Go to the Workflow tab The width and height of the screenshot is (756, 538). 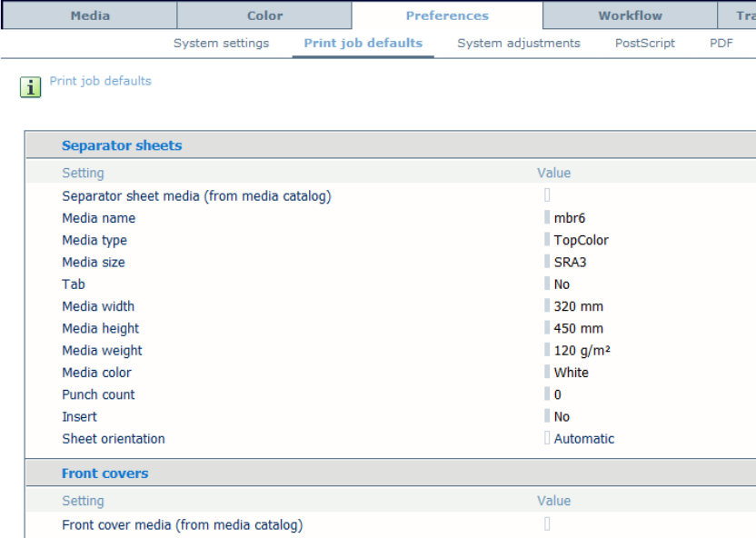pyautogui.click(x=630, y=15)
